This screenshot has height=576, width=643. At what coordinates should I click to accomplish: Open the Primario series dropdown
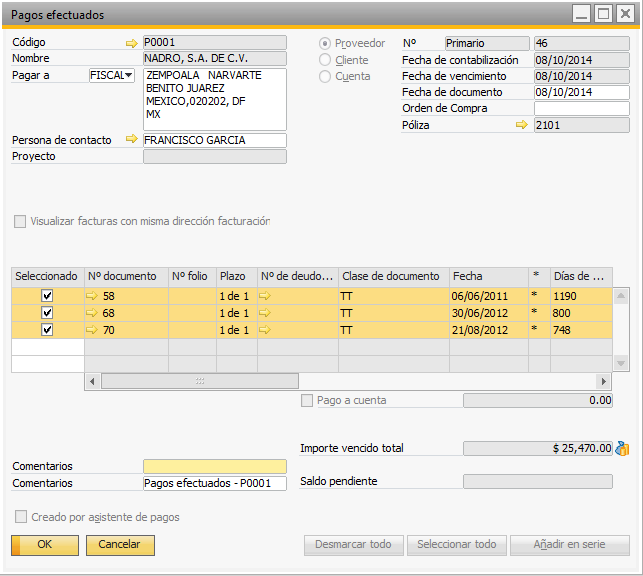click(487, 43)
